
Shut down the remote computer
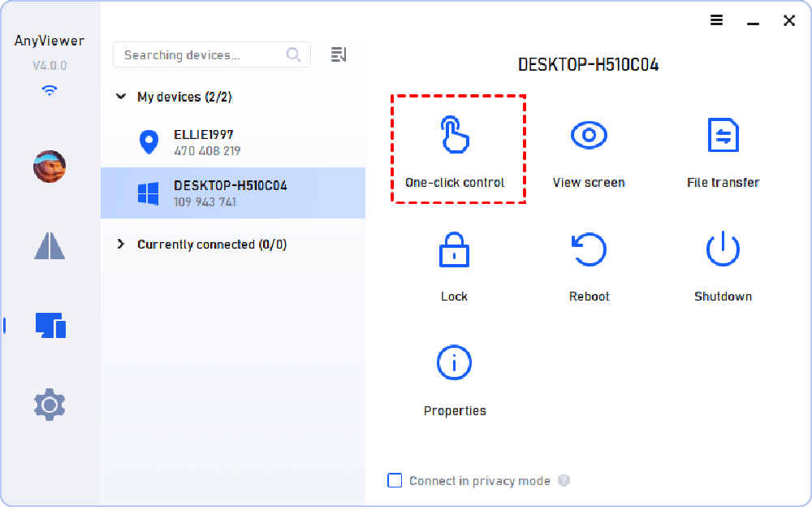point(723,250)
